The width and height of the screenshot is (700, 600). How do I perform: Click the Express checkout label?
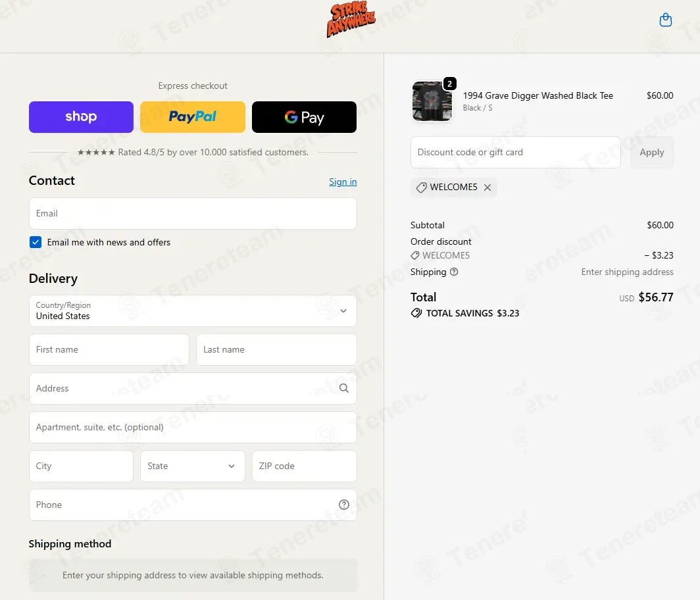[193, 86]
